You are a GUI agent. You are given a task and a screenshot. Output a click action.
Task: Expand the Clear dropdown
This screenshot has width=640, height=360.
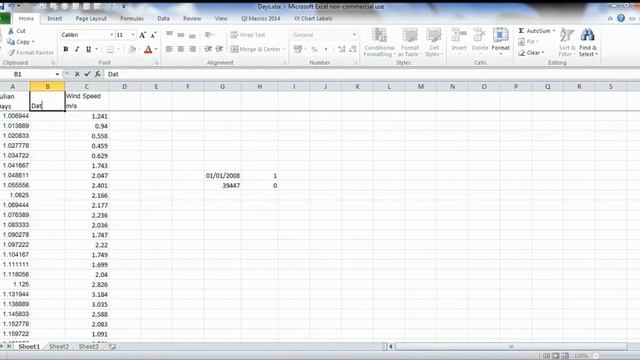click(x=543, y=53)
